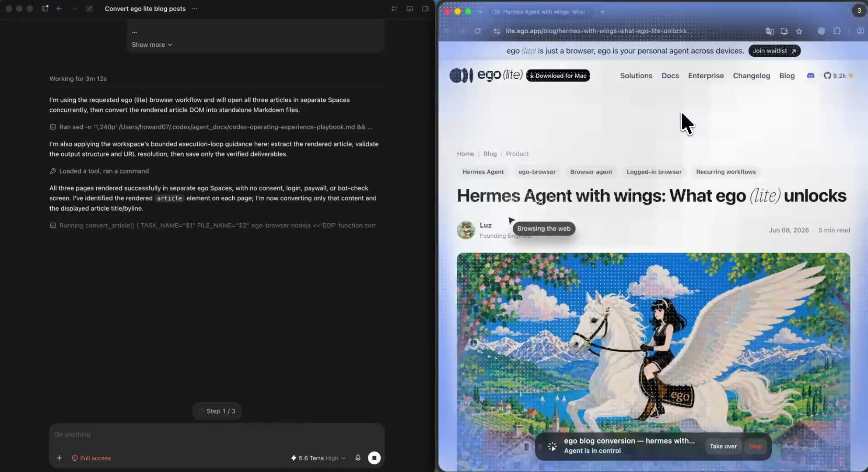Image resolution: width=868 pixels, height=472 pixels.
Task: Click the 'Jun 08, 2026' publish date
Action: click(x=789, y=230)
